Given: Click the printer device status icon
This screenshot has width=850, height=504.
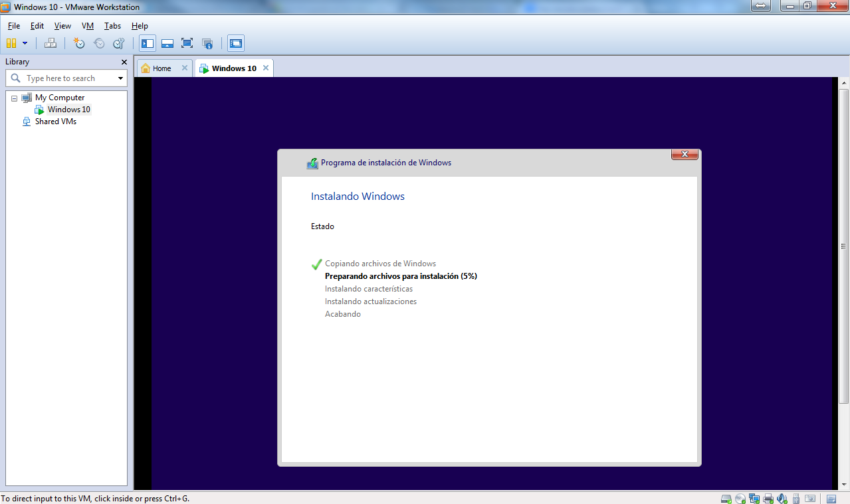Looking at the screenshot, I should point(768,498).
